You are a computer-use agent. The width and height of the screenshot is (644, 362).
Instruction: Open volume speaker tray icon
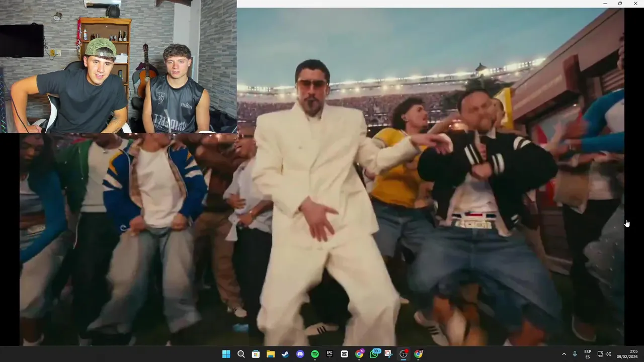[608, 354]
